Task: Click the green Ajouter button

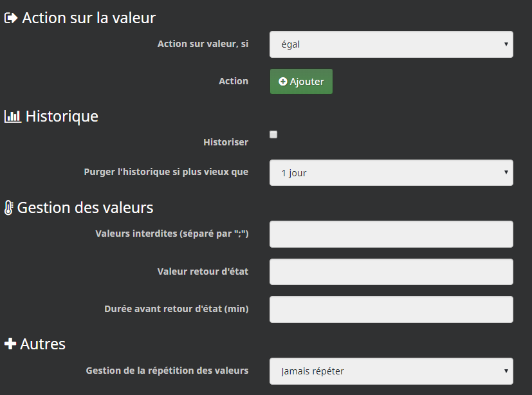Action: [301, 82]
